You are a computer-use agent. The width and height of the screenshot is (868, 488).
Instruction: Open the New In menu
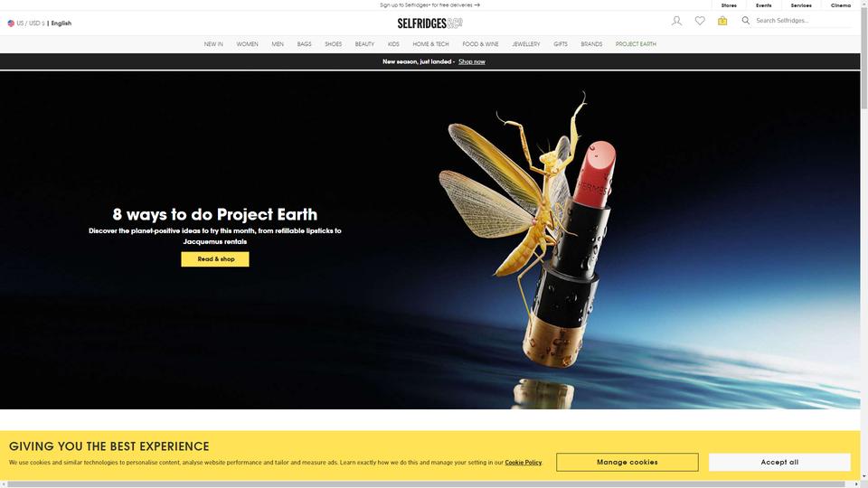213,44
